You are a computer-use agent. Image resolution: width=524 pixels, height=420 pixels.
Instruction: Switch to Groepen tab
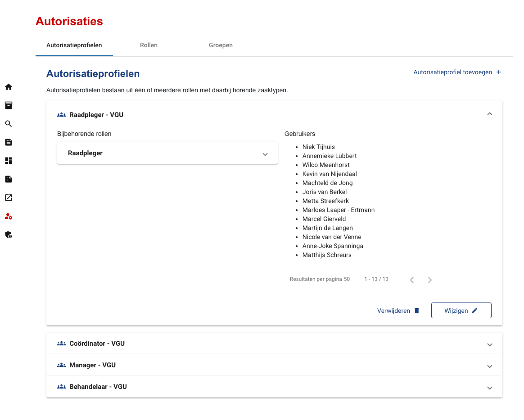point(221,45)
